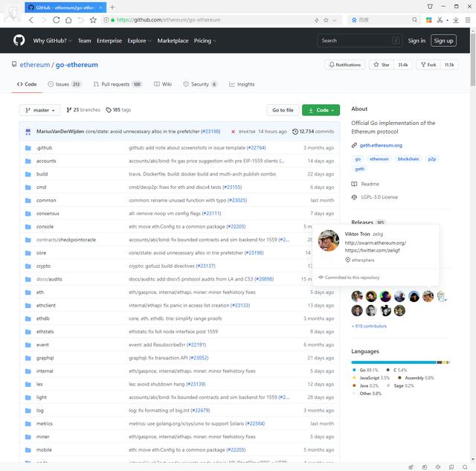Open the 12,734 commits link
Image resolution: width=476 pixels, height=471 pixels.
tap(313, 132)
